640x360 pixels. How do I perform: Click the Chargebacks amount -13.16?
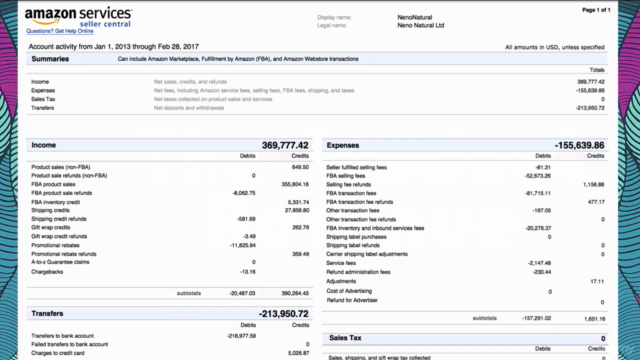point(248,272)
